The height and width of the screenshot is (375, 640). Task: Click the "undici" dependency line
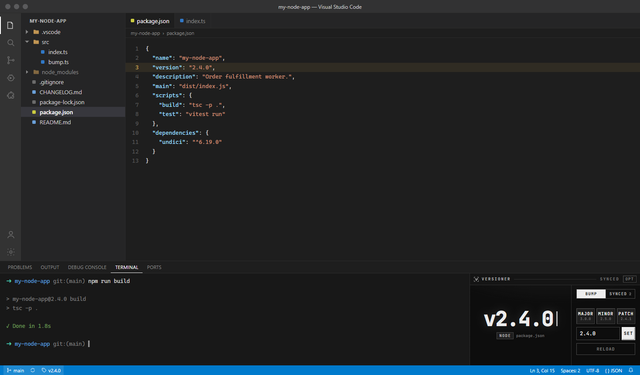tap(190, 142)
